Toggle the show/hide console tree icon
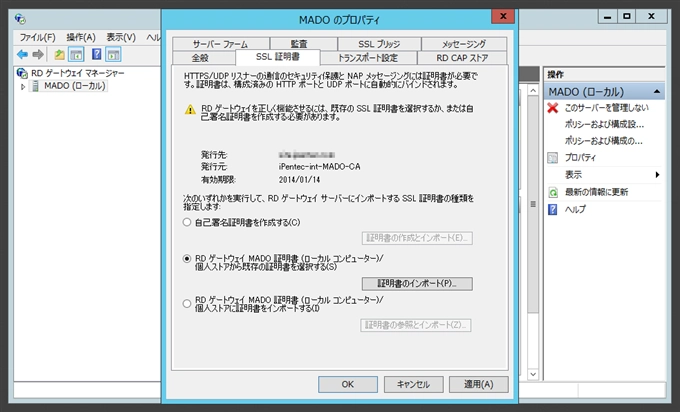Image resolution: width=680 pixels, height=412 pixels. coord(77,55)
